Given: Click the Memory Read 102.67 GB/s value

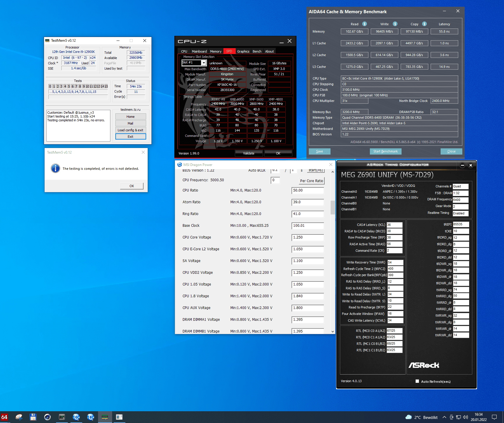Looking at the screenshot, I should 355,31.
